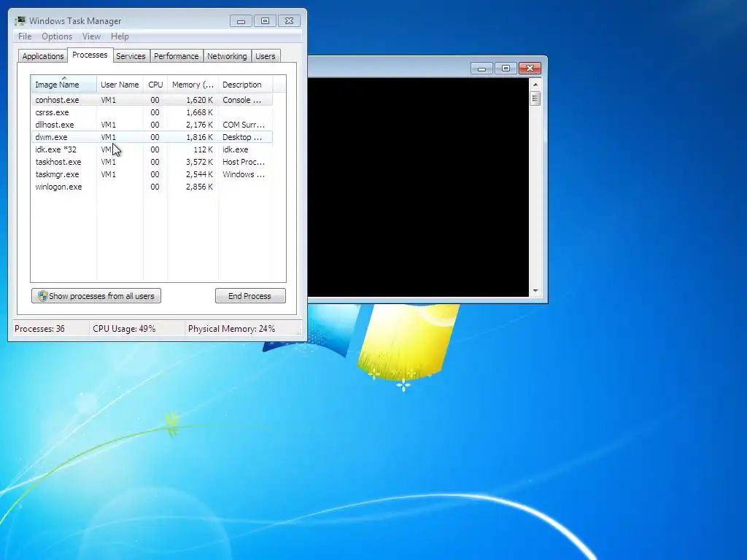Go to the Networking tab
This screenshot has height=560, width=747.
[x=227, y=56]
